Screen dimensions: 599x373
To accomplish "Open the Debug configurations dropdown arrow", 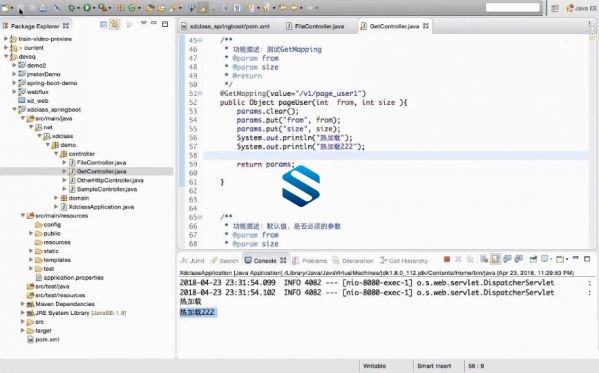I will pyautogui.click(x=78, y=8).
